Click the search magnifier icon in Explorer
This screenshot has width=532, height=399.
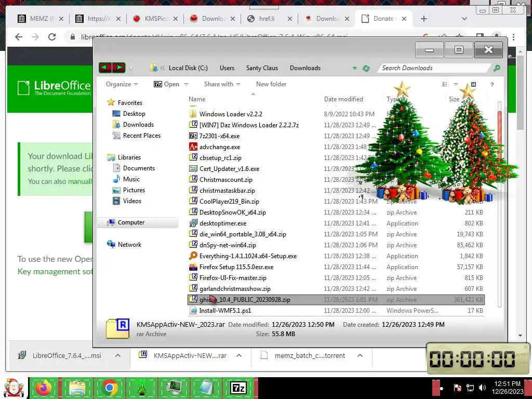tap(497, 68)
